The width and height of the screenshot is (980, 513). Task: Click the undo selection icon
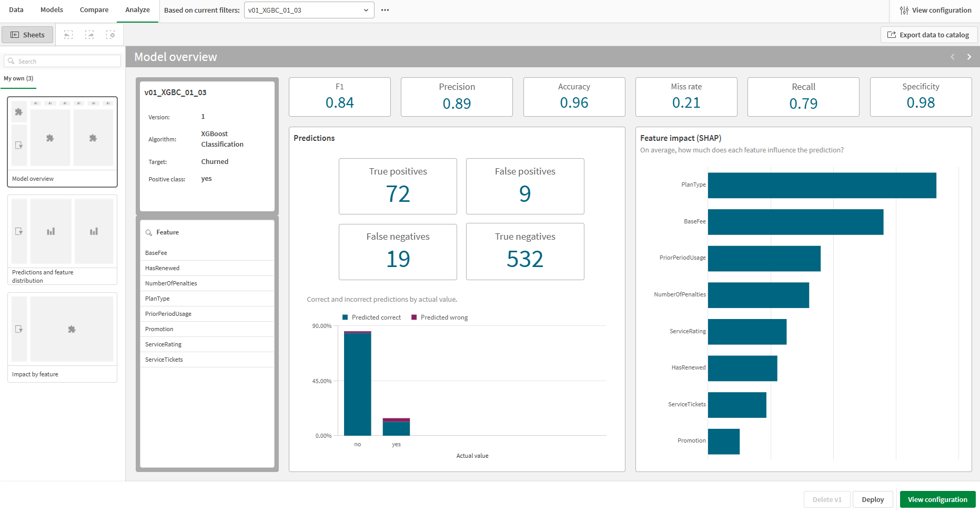68,34
